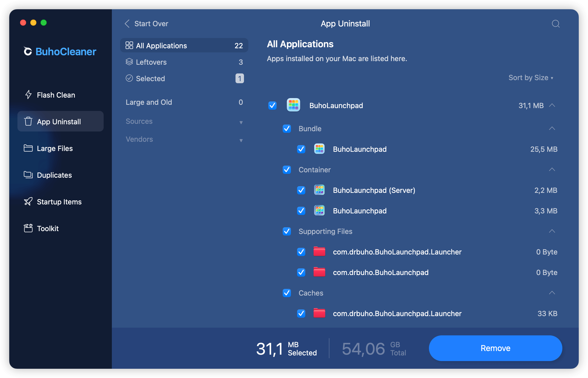Click the search magnifier icon
The width and height of the screenshot is (588, 378).
pos(555,24)
